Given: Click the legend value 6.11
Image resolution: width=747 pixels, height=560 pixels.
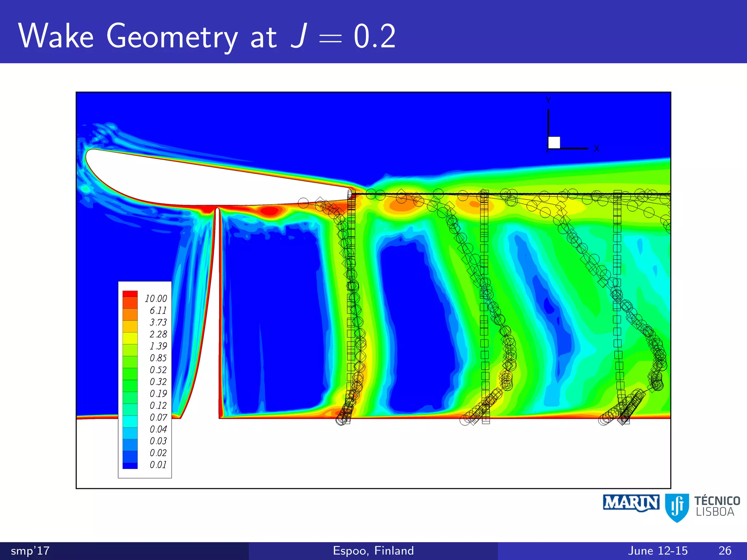Looking at the screenshot, I should [x=158, y=311].
